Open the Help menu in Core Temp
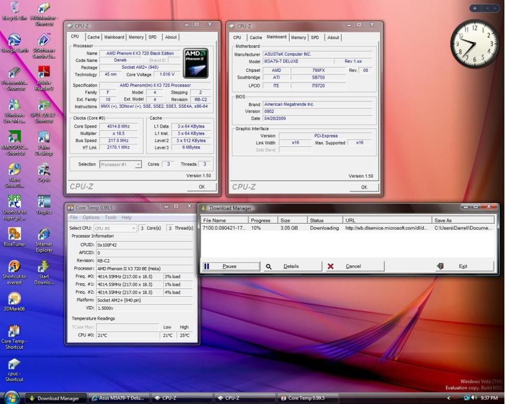This screenshot has height=404, width=532. coord(126,218)
